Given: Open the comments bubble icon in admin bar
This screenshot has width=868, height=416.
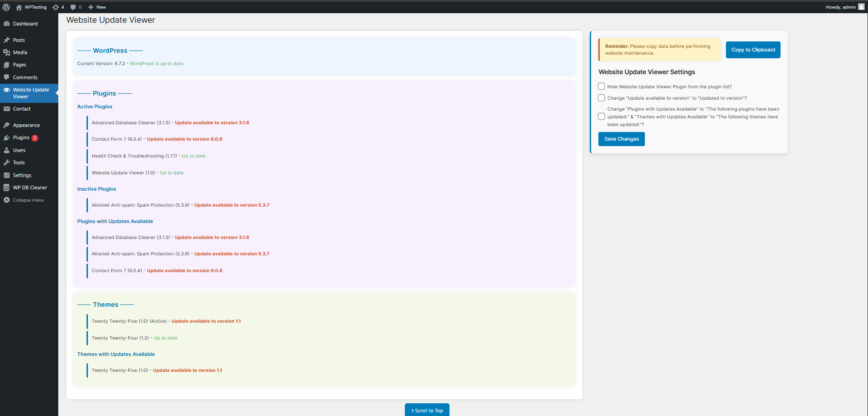Looking at the screenshot, I should (73, 7).
